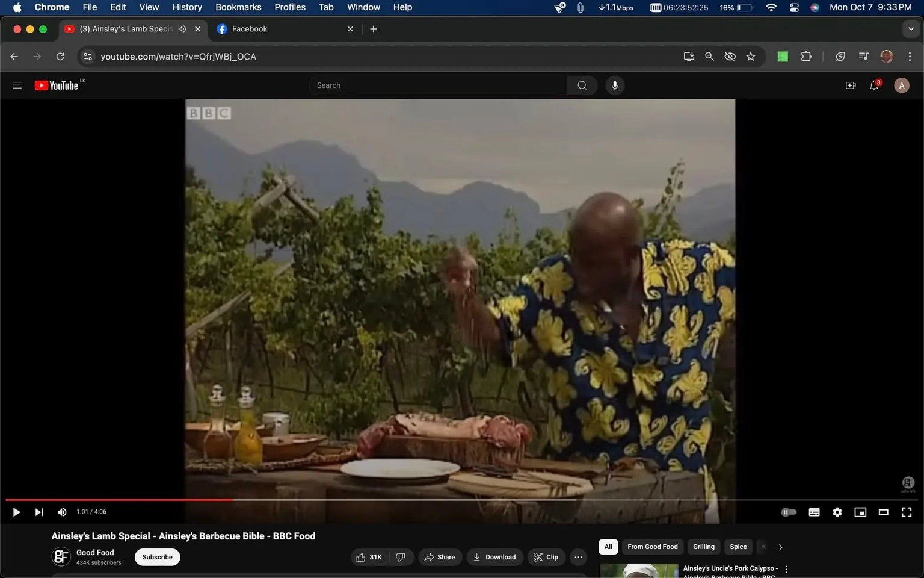Open YouTube search by voice
The image size is (924, 578).
pyautogui.click(x=614, y=85)
